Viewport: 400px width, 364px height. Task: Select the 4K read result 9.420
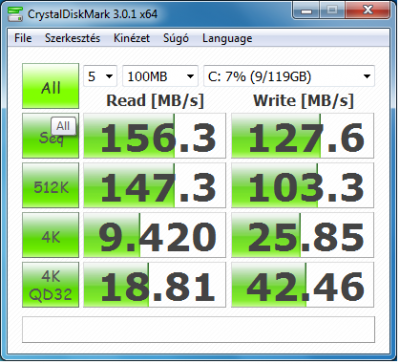(x=154, y=235)
